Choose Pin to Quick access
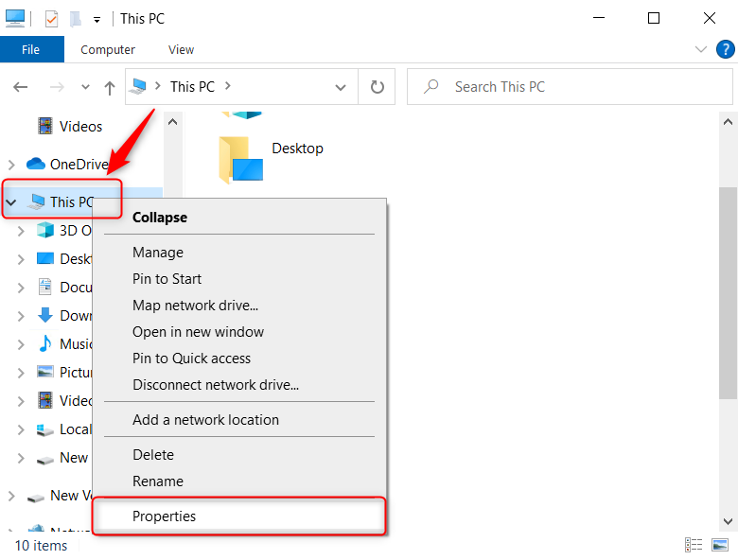Viewport: 738px width, 560px height. pos(239,359)
